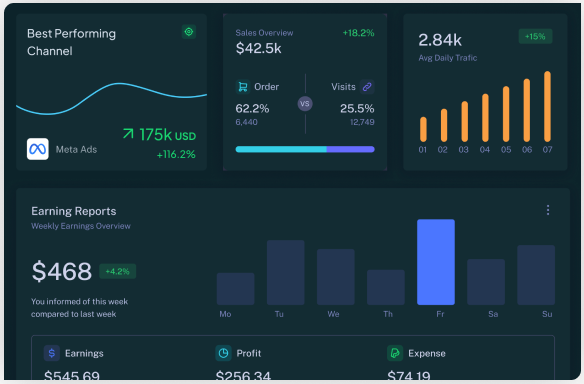Click the "+18.2%" sales change text
Image resolution: width=584 pixels, height=384 pixels.
(358, 33)
